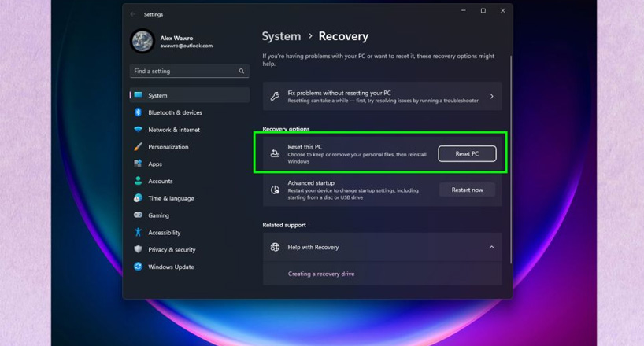Click the Accessibility figure icon
Viewport: 644px width, 346px height.
pos(139,232)
